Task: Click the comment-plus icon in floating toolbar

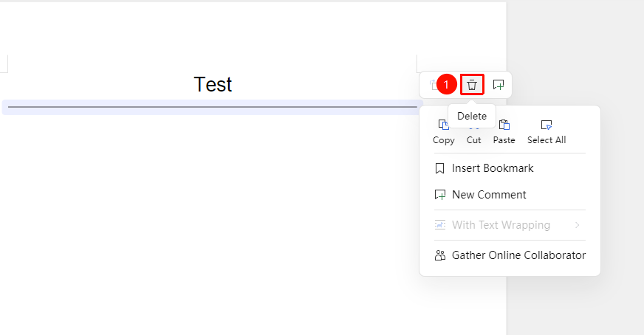Action: 499,85
